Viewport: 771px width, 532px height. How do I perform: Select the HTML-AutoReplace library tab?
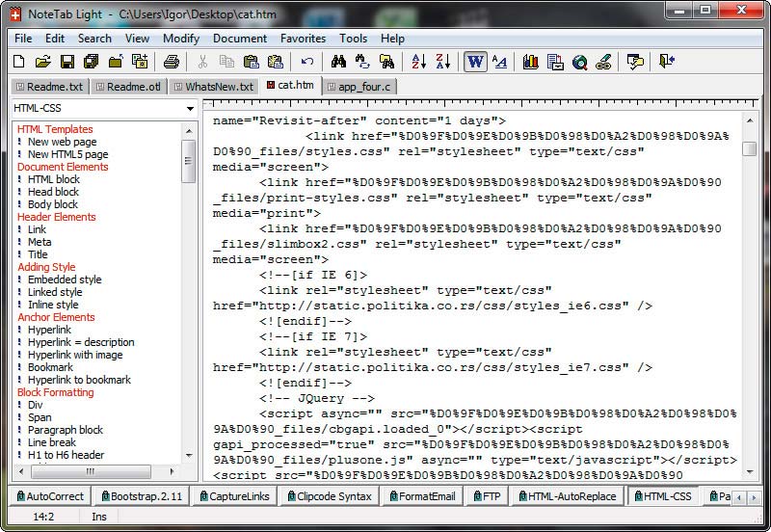[x=567, y=496]
